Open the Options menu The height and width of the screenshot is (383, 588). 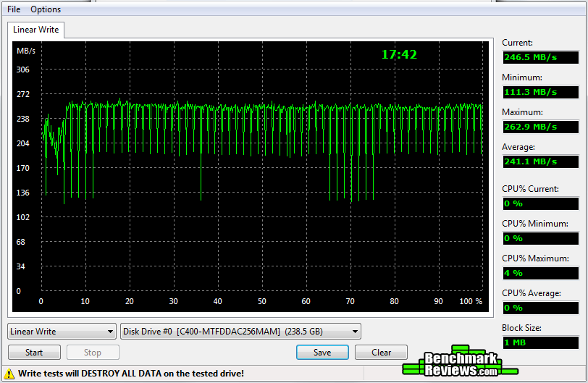tap(46, 9)
